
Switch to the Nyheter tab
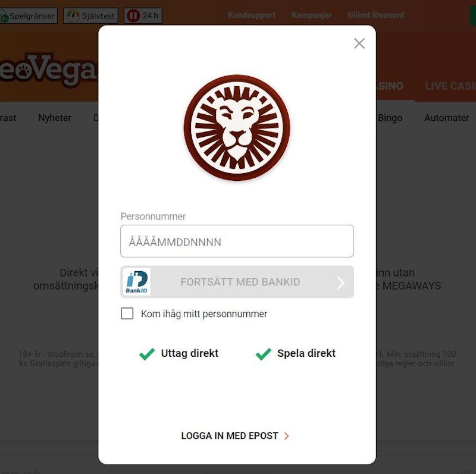tap(55, 118)
